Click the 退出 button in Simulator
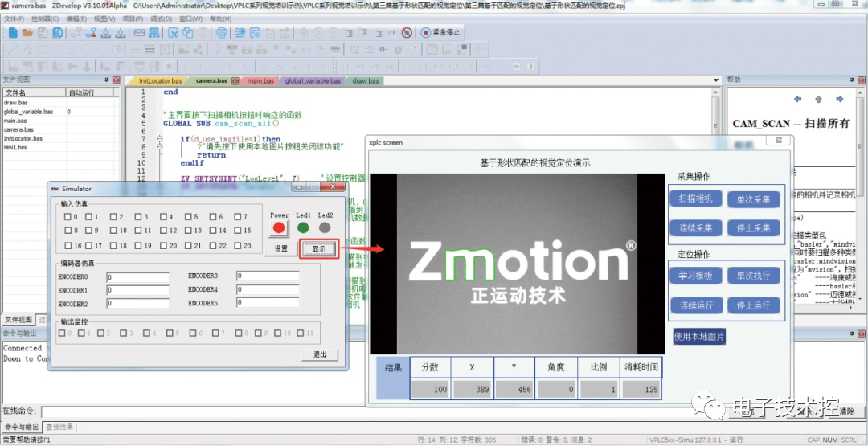 pyautogui.click(x=319, y=354)
